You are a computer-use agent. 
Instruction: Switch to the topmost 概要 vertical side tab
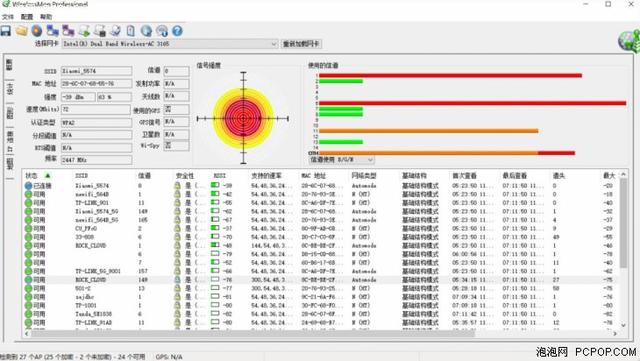pyautogui.click(x=9, y=65)
